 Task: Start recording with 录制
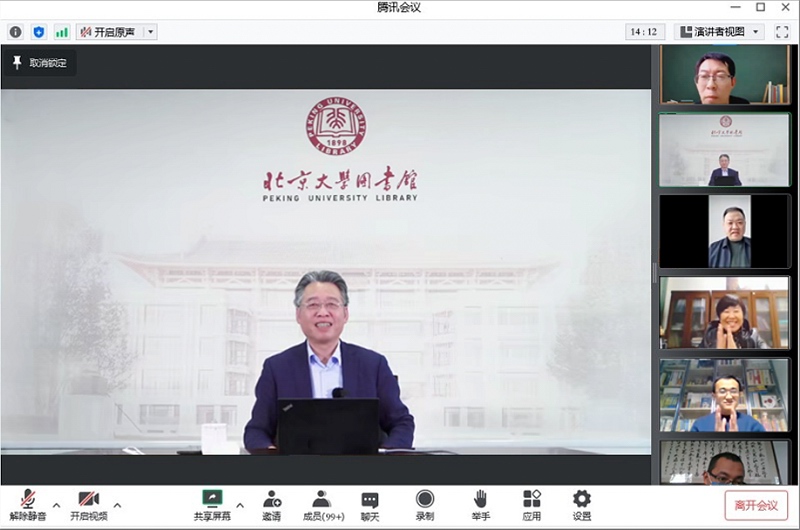click(424, 505)
